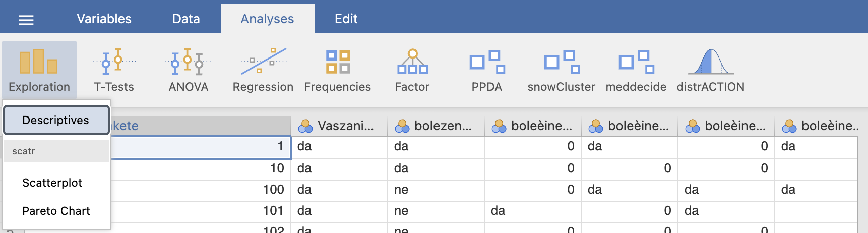Open the Exploration analysis menu

tap(39, 70)
